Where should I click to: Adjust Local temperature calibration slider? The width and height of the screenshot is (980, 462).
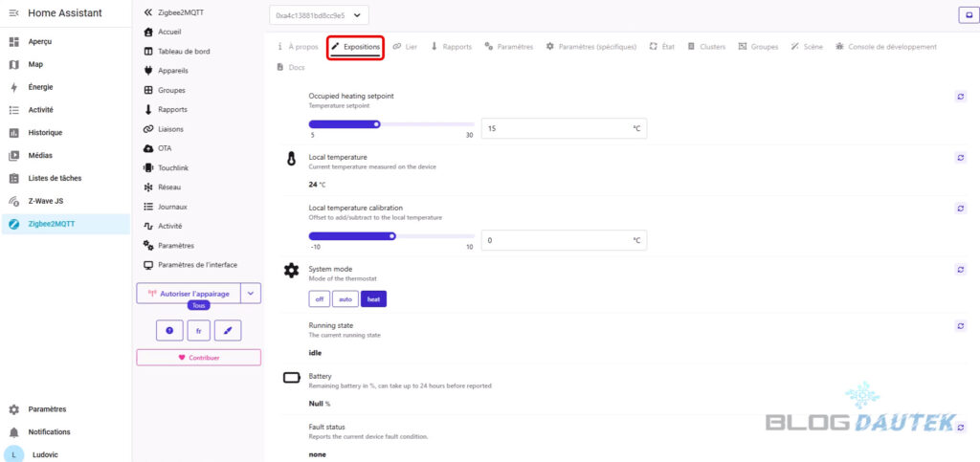point(391,236)
